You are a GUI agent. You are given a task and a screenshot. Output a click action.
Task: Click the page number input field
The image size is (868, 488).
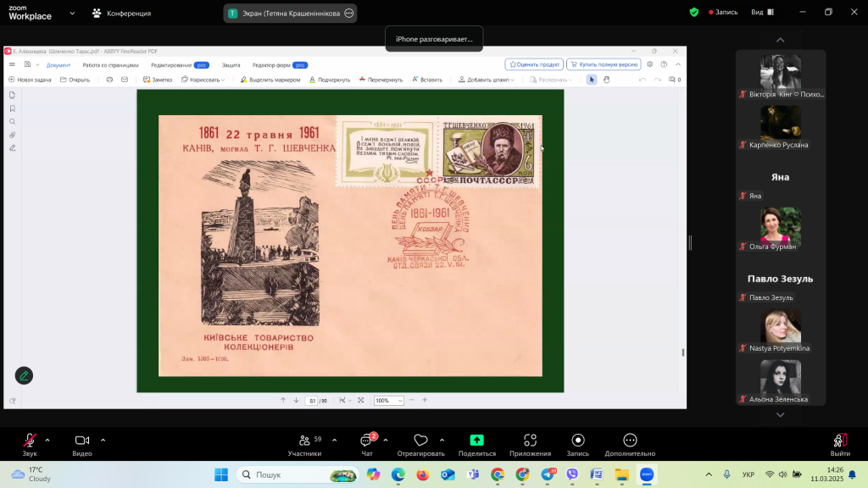point(312,401)
